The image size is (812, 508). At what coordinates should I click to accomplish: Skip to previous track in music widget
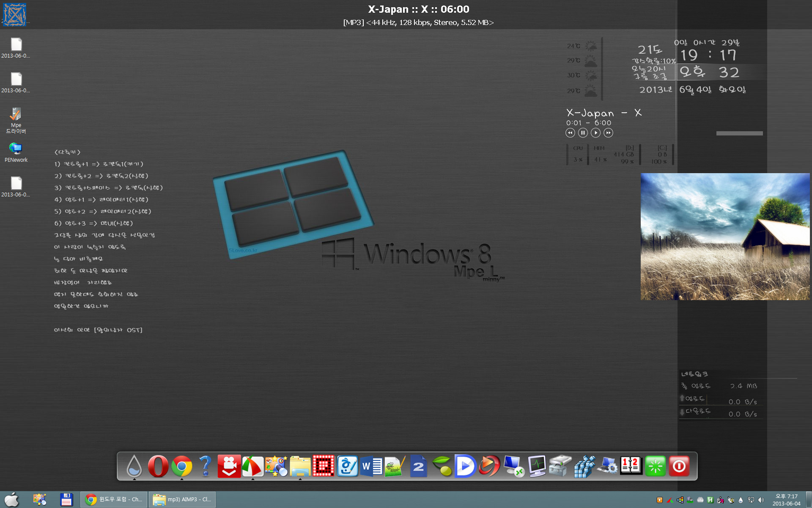coord(570,133)
